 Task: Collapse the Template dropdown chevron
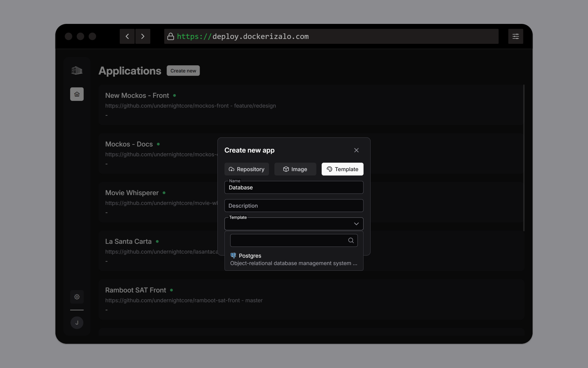click(356, 224)
